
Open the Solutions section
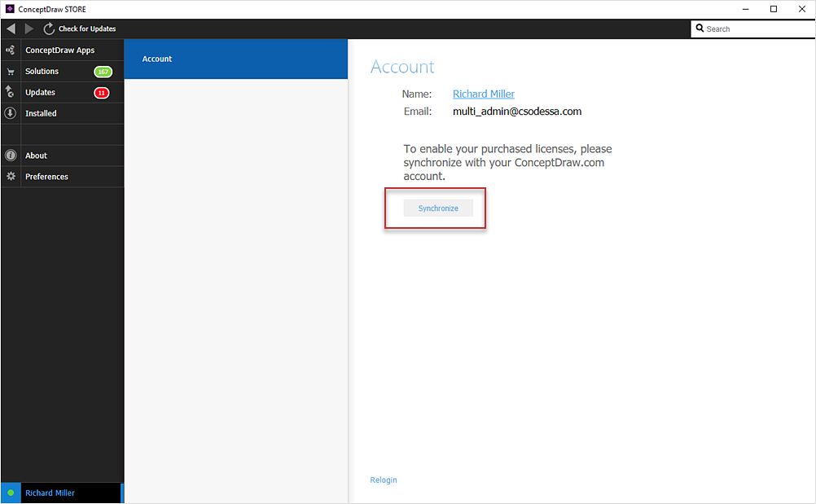tap(63, 72)
